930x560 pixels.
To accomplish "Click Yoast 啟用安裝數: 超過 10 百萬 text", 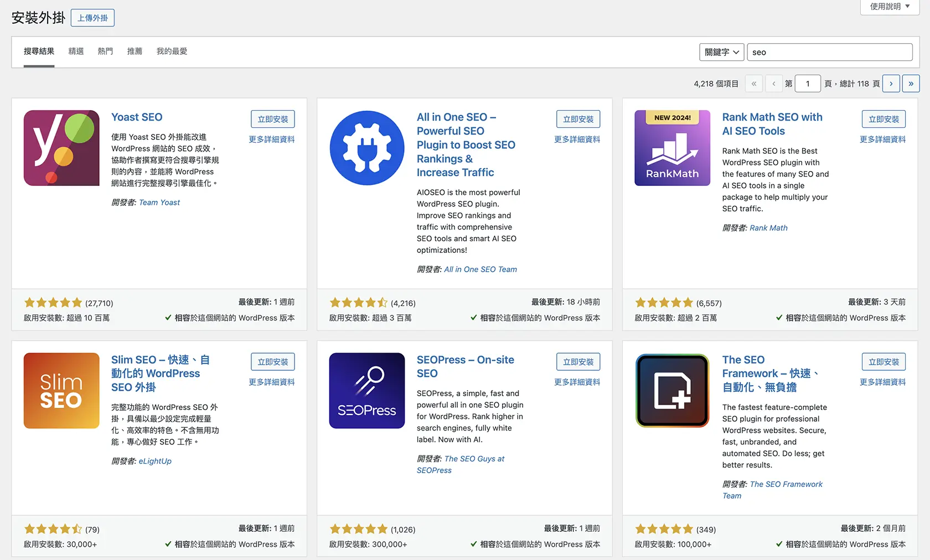I will click(x=67, y=318).
